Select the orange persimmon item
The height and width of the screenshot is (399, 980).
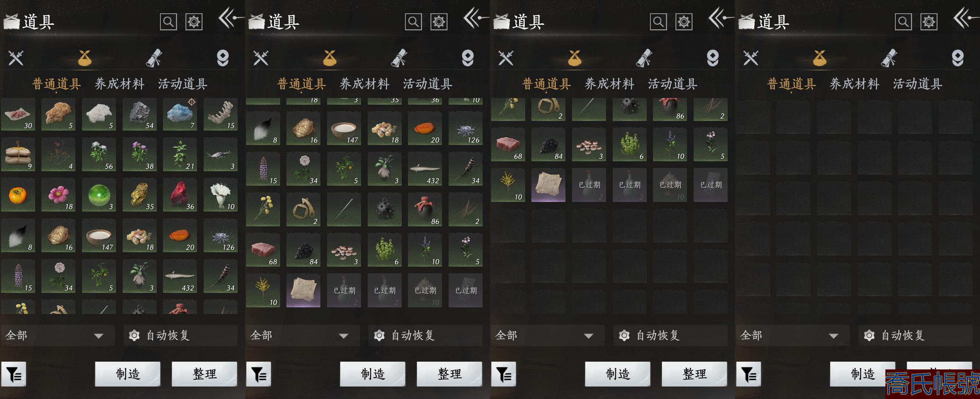point(18,195)
